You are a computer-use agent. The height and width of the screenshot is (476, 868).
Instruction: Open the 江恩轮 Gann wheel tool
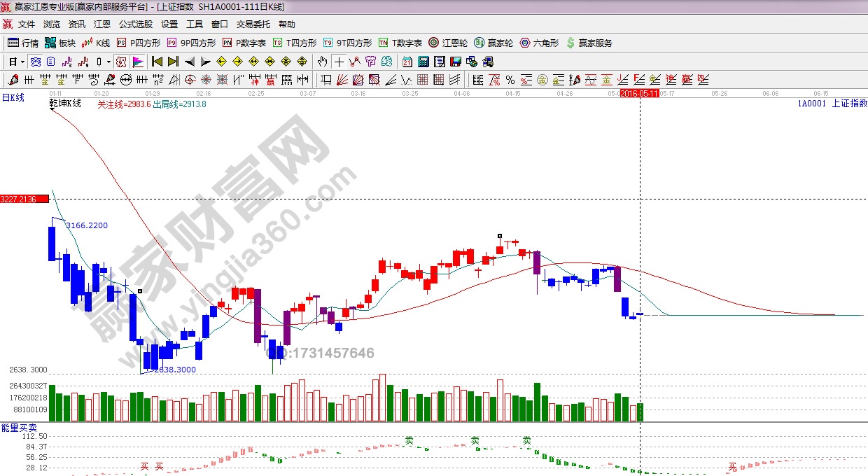(x=448, y=43)
